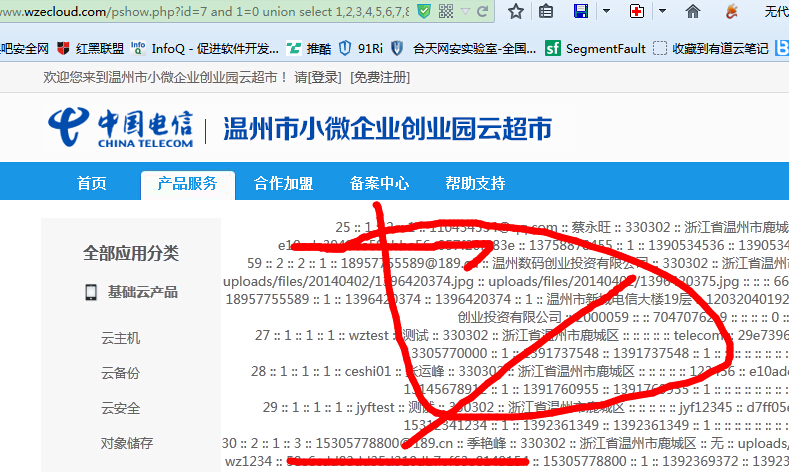Click the green 推酷 favicon

[293, 48]
